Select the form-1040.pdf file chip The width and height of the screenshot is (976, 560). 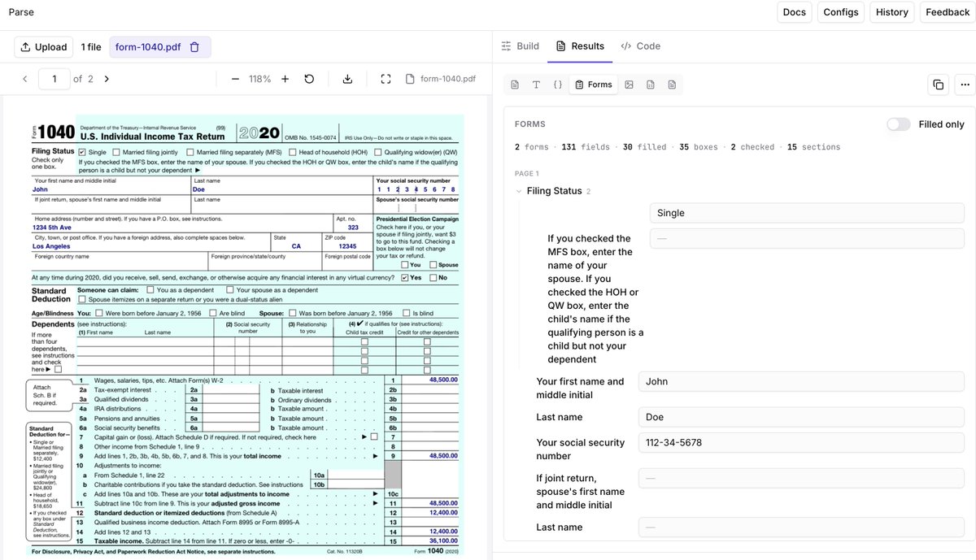tap(160, 47)
